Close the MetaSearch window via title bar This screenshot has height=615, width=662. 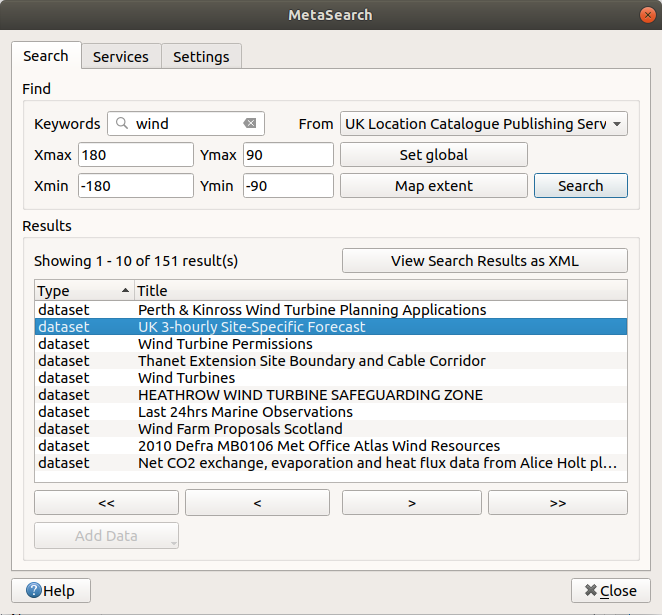click(x=646, y=15)
